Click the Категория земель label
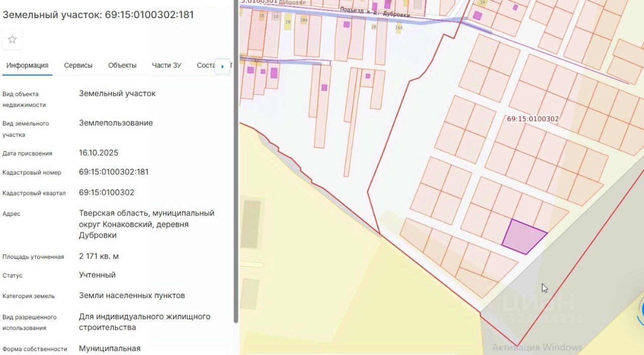The height and width of the screenshot is (355, 644). (29, 296)
